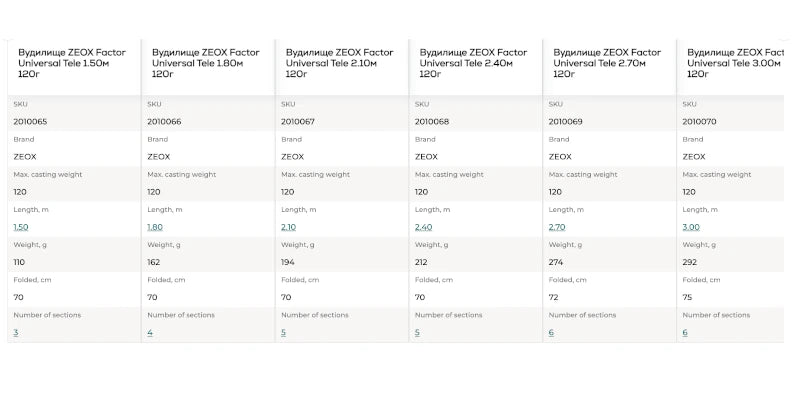Click the SKU value 2010068
800x400 pixels.
[x=432, y=121]
